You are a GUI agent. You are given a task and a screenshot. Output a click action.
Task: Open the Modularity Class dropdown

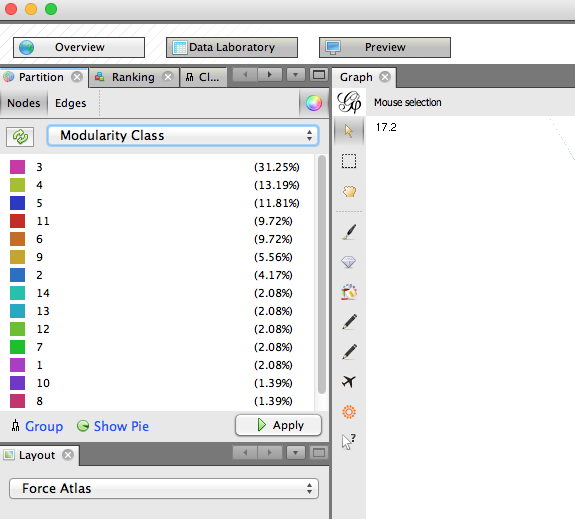tap(183, 136)
